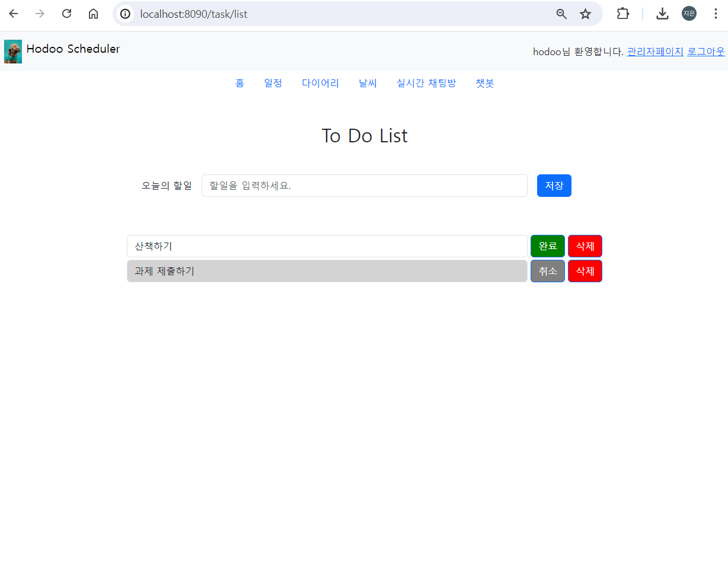The image size is (728, 561).
Task: Click the To Do List heading
Action: (365, 136)
